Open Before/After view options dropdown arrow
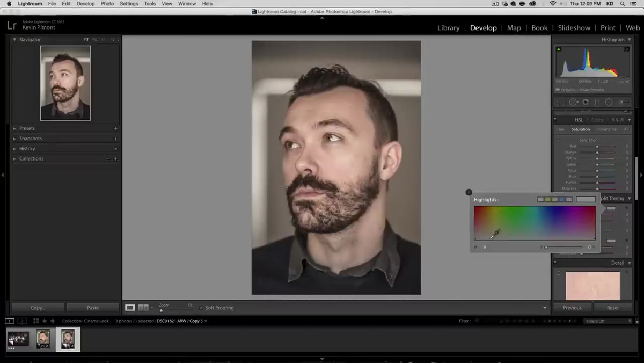This screenshot has width=644, height=363. (x=152, y=308)
